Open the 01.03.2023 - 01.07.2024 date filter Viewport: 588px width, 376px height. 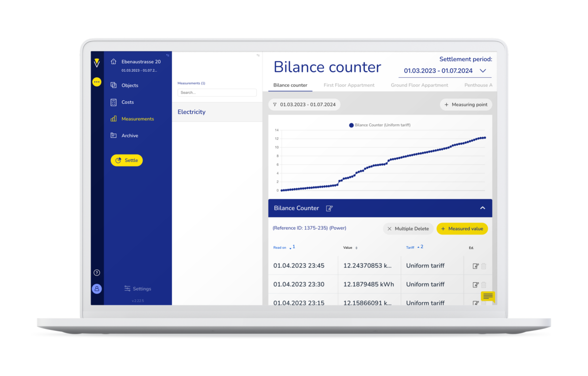[304, 105]
